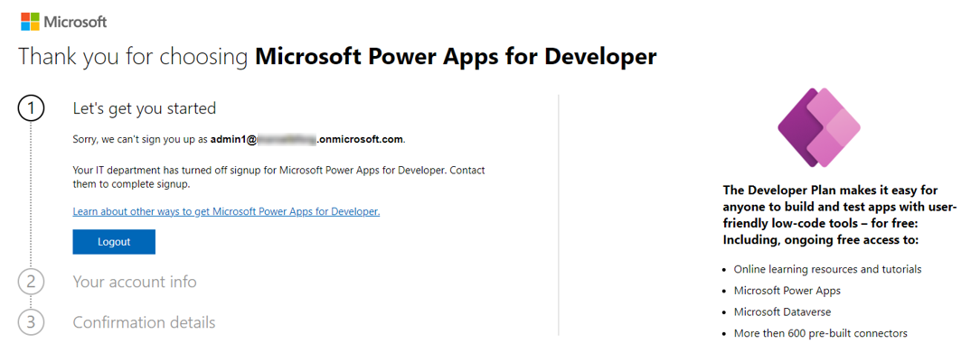Open the "Let's get you started" step heading
This screenshot has width=980, height=353.
[145, 108]
